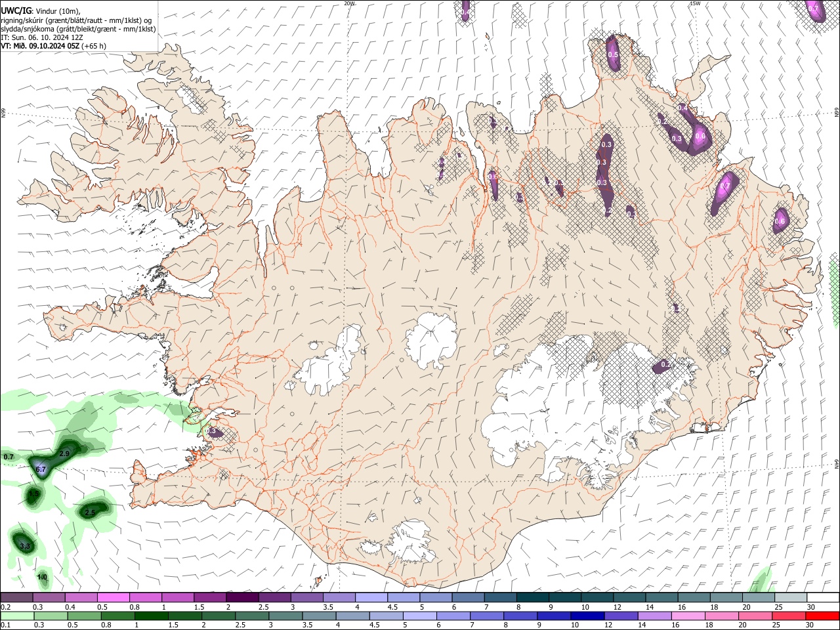Click the legend line starting 'slydda/snjókoma'
Viewport: 840px width, 630px height.
(x=78, y=29)
